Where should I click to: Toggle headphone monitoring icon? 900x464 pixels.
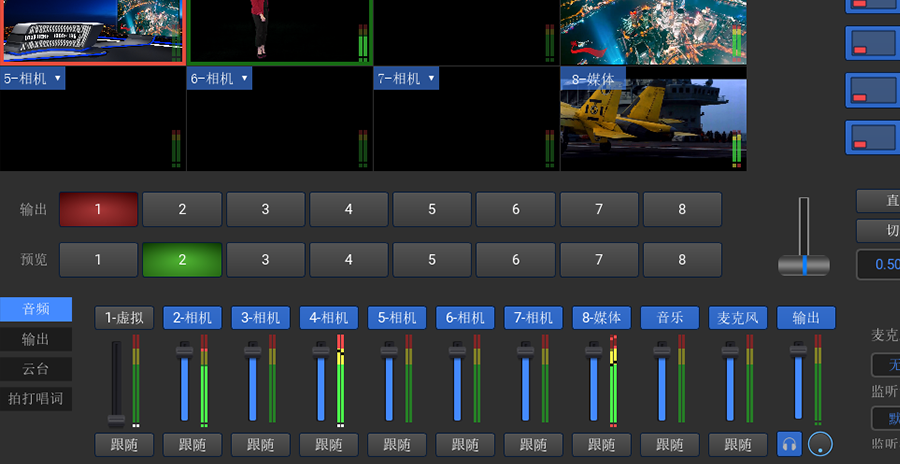pyautogui.click(x=790, y=444)
